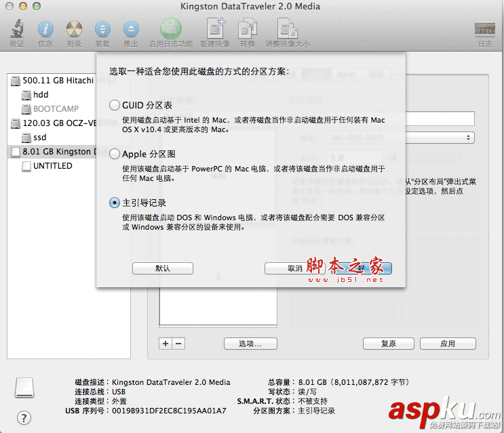
Task: Click the Burn (刻录) toolbar icon
Action: click(x=74, y=29)
